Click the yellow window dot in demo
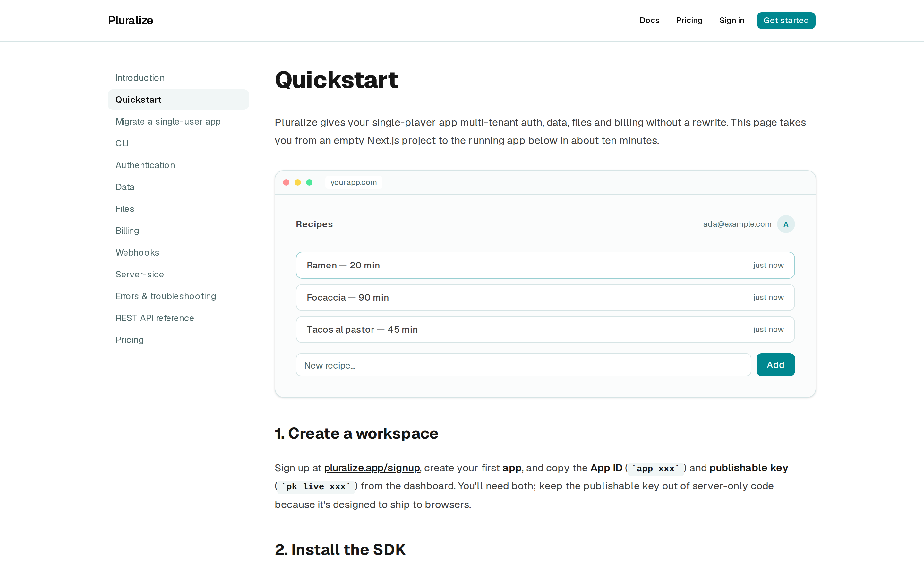The height and width of the screenshot is (578, 924). click(x=298, y=182)
